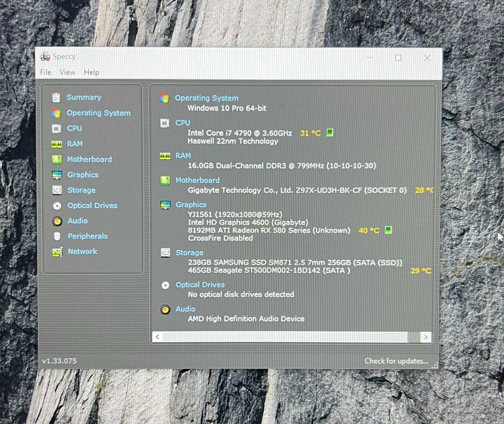This screenshot has width=504, height=424.
Task: Click the Windows flag icon in summary pane
Action: [x=165, y=98]
